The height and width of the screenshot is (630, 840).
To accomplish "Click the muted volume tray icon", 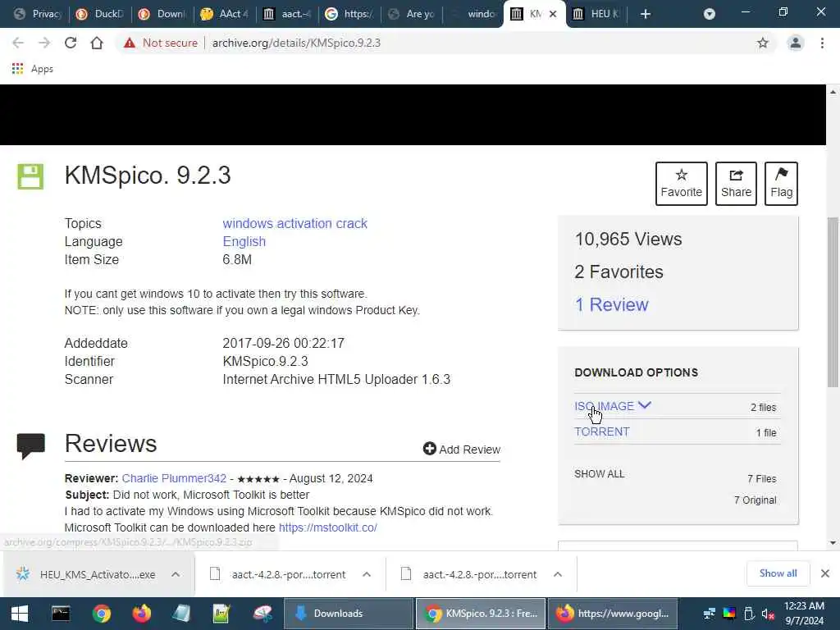I will pos(768,614).
